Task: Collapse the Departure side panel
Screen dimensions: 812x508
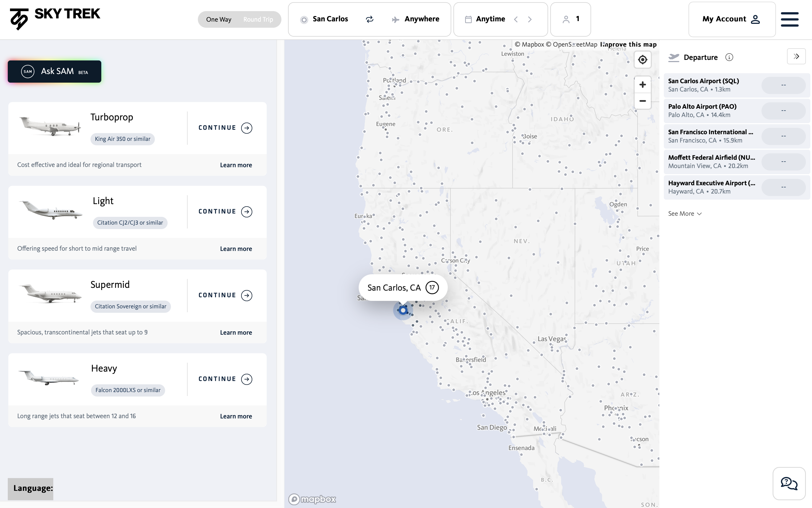Action: [796, 57]
